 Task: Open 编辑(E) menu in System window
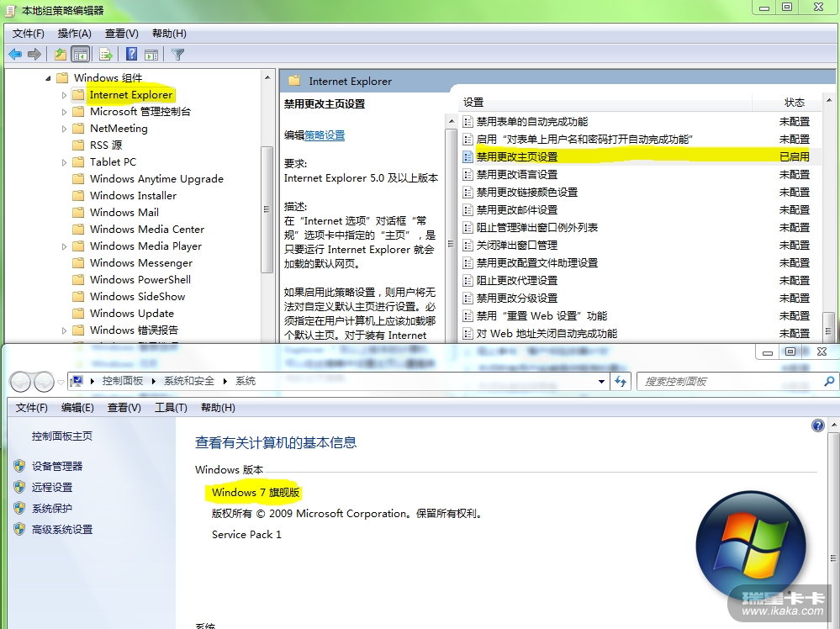click(x=77, y=407)
